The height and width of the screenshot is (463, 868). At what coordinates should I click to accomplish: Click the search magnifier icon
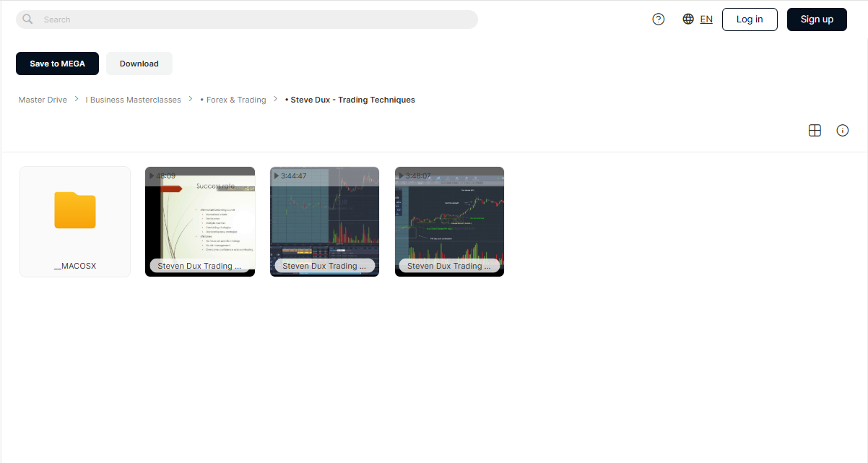pos(27,20)
